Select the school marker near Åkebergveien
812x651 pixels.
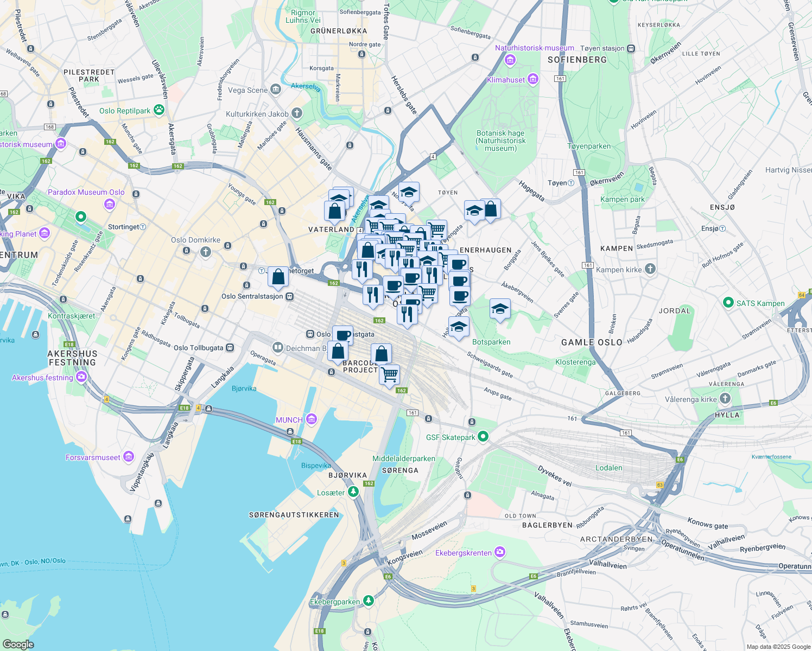pos(499,310)
